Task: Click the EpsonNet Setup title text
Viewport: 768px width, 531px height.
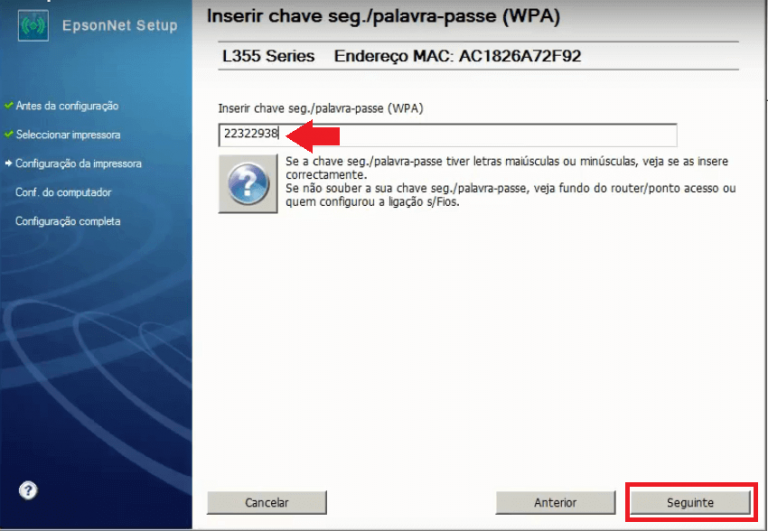Action: pyautogui.click(x=118, y=25)
